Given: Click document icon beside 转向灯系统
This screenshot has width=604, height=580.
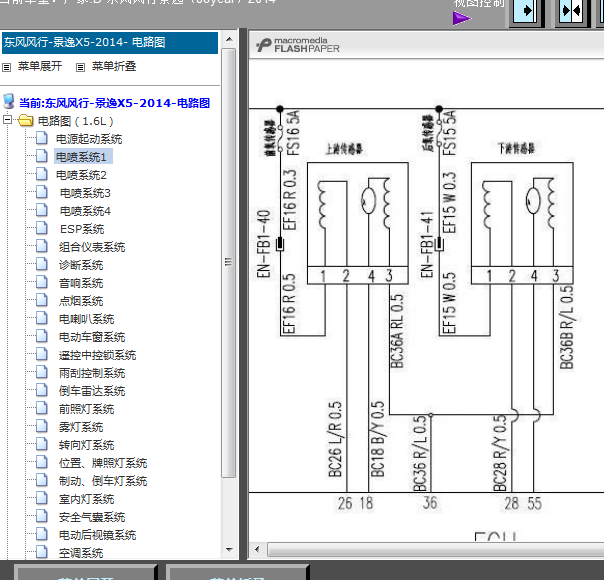Looking at the screenshot, I should click(x=42, y=444).
